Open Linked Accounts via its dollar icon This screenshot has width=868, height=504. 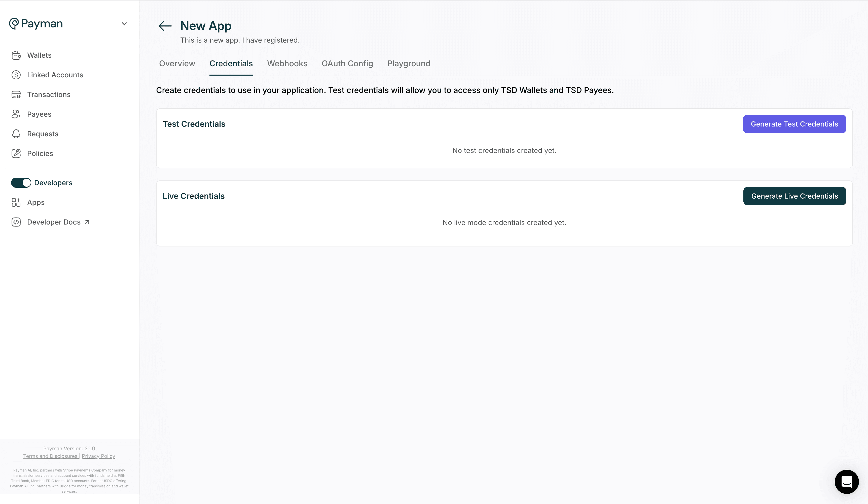coord(16,74)
